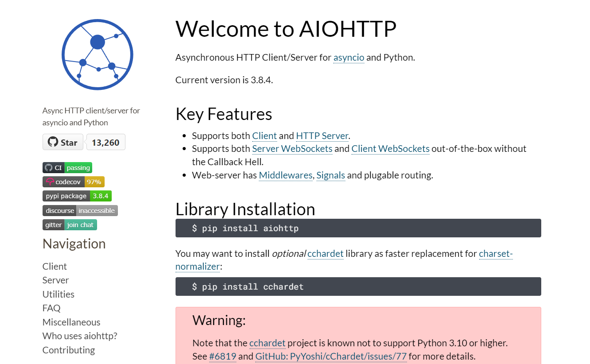Viewport: 590px width, 364px height.
Task: Go to Contributing navigation entry
Action: pyautogui.click(x=69, y=350)
